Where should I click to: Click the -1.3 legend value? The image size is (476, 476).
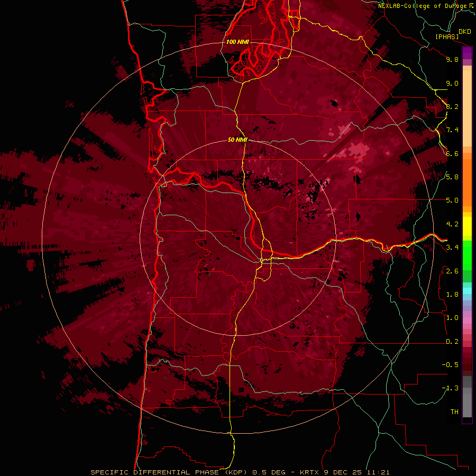(450, 388)
